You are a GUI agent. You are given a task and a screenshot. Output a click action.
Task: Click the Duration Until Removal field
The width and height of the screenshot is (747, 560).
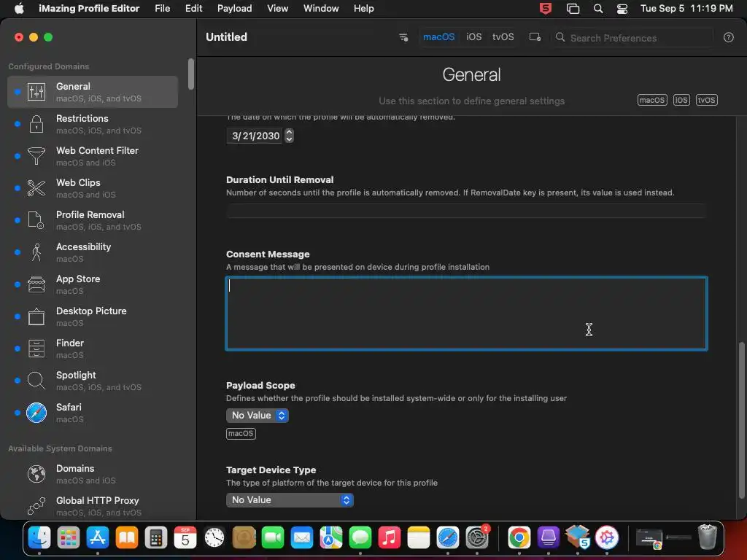466,211
